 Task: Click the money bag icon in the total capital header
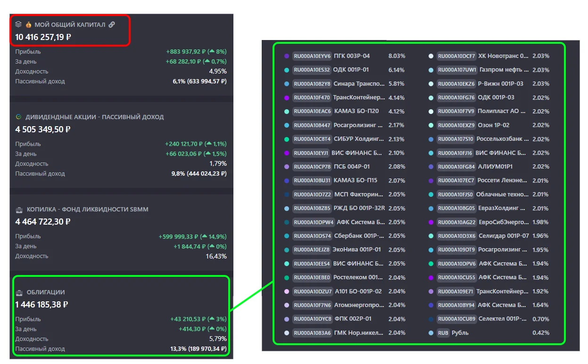pos(28,24)
